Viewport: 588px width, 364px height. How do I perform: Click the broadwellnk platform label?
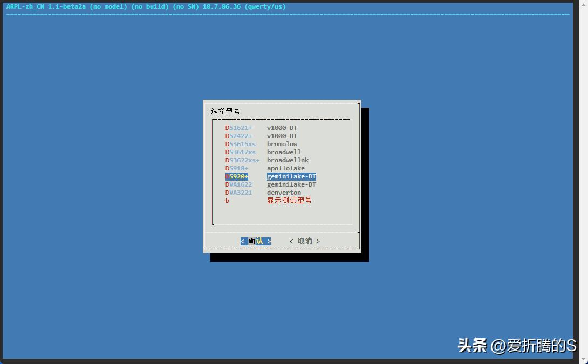pyautogui.click(x=288, y=161)
